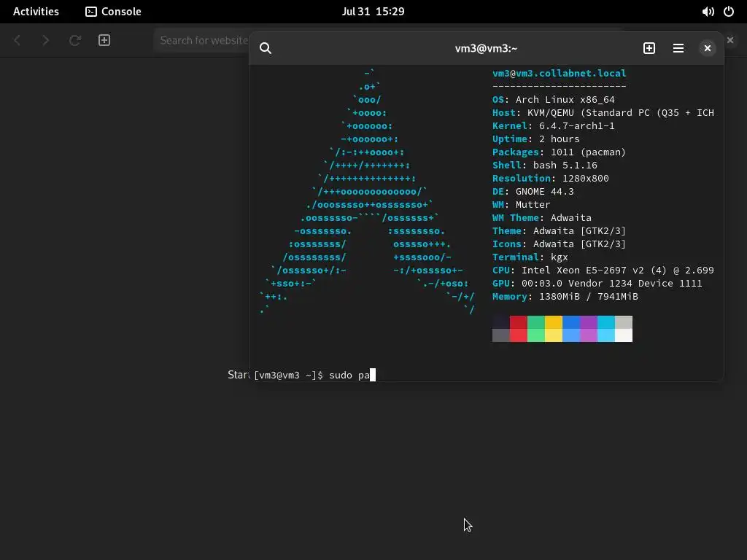
Task: Open the Console app menu in top bar
Action: coord(113,12)
